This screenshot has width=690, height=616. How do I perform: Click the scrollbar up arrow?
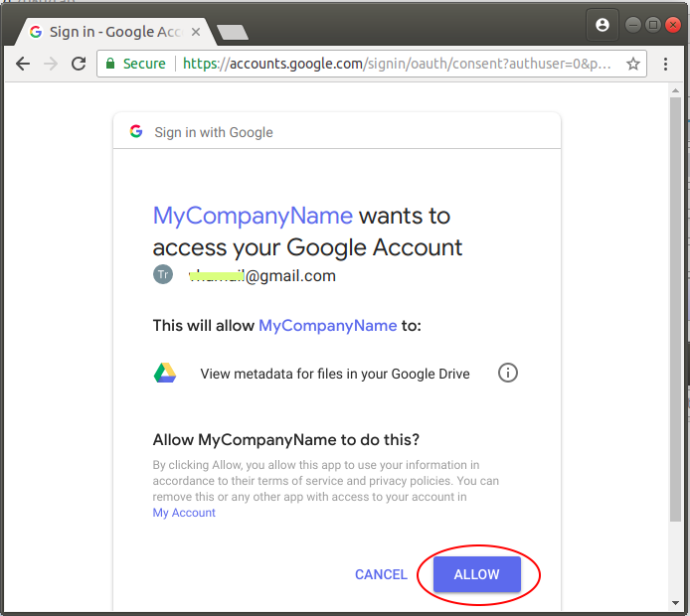(675, 90)
